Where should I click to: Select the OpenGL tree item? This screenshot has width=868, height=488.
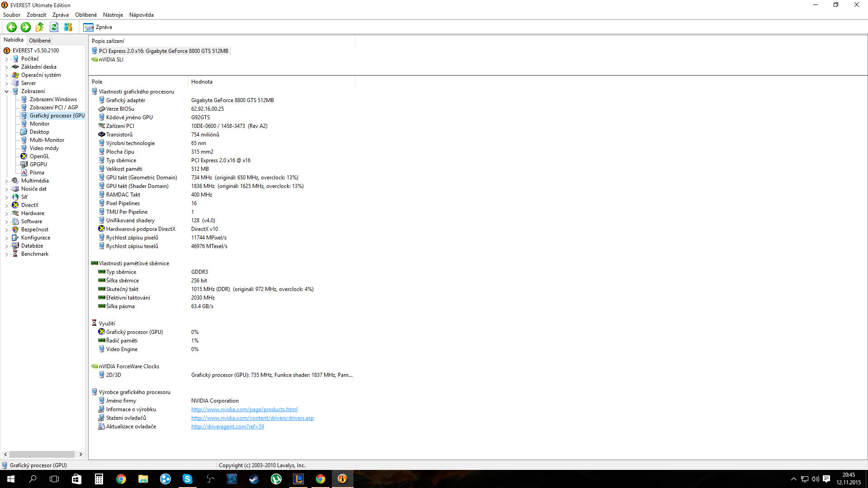pyautogui.click(x=39, y=156)
